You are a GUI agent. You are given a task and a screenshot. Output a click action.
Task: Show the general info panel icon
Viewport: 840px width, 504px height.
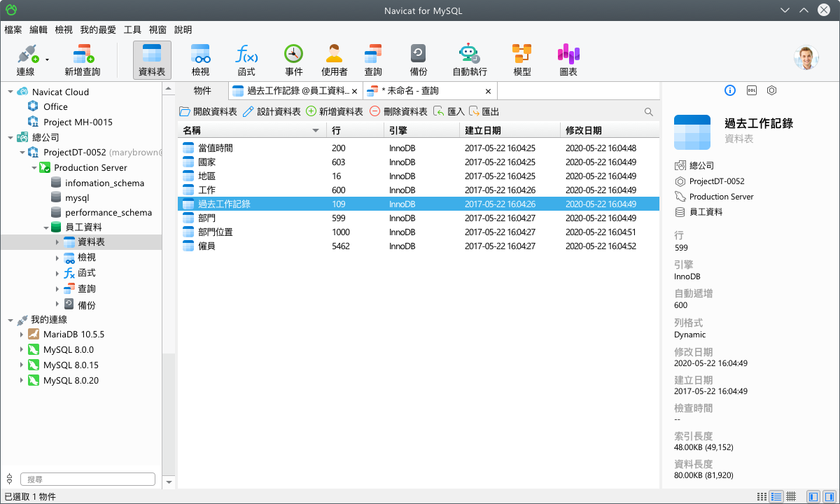[x=730, y=90]
